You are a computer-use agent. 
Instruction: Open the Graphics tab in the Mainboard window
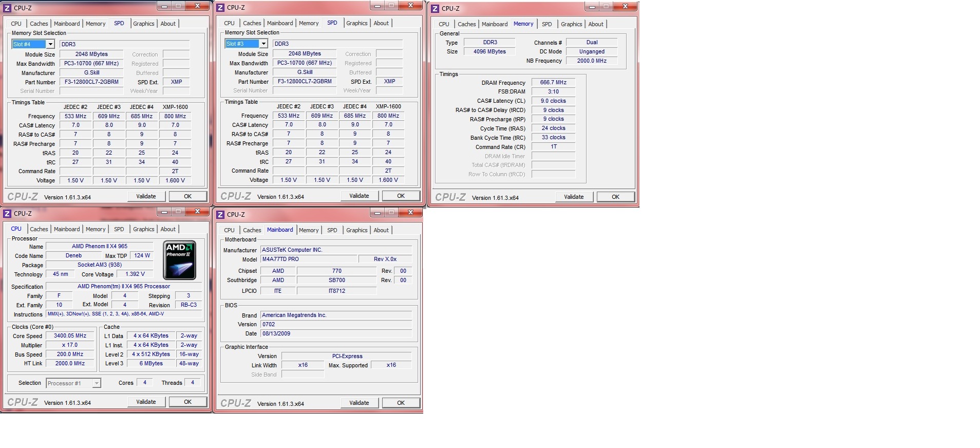[357, 230]
